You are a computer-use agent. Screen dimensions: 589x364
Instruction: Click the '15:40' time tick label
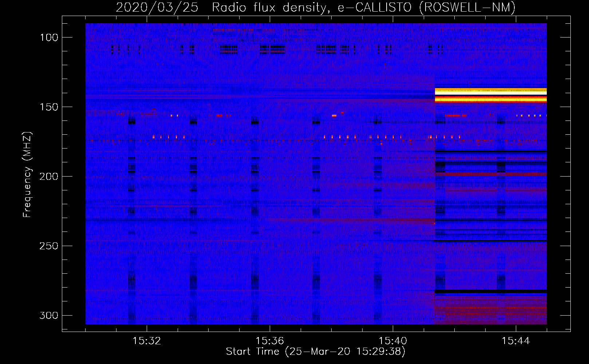point(393,341)
